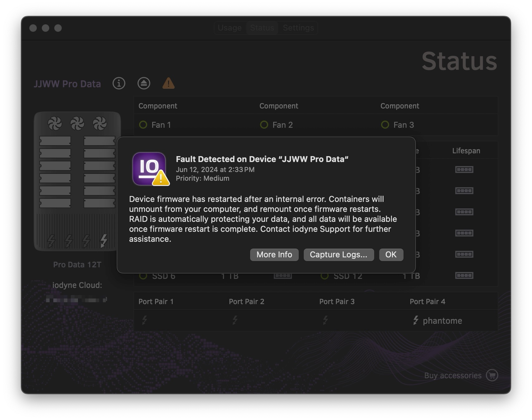Image resolution: width=532 pixels, height=420 pixels.
Task: Click Buy accessories link
Action: 453,375
